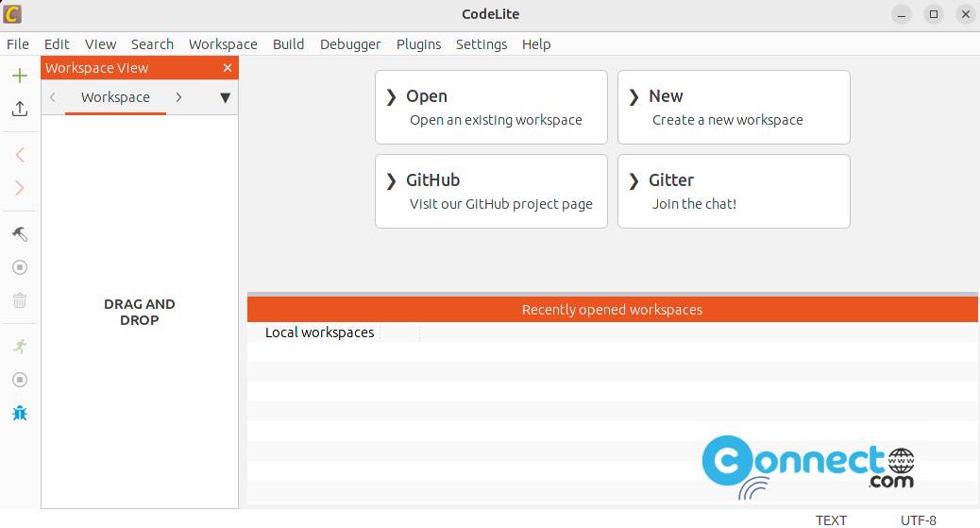
Task: Click the upload/open file toolbar icon
Action: (x=20, y=109)
